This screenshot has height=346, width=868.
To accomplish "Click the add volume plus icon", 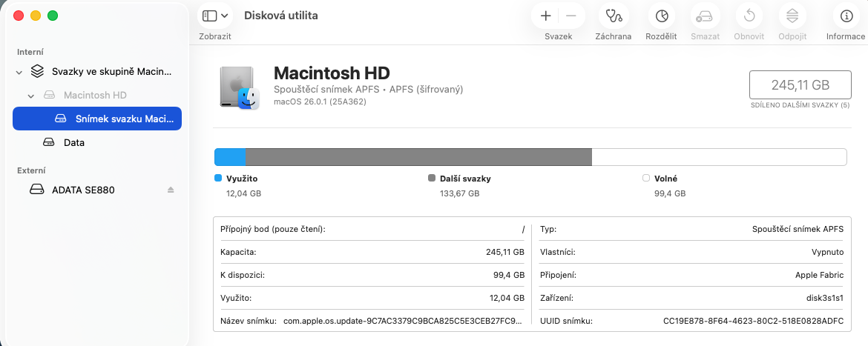I will coord(546,16).
